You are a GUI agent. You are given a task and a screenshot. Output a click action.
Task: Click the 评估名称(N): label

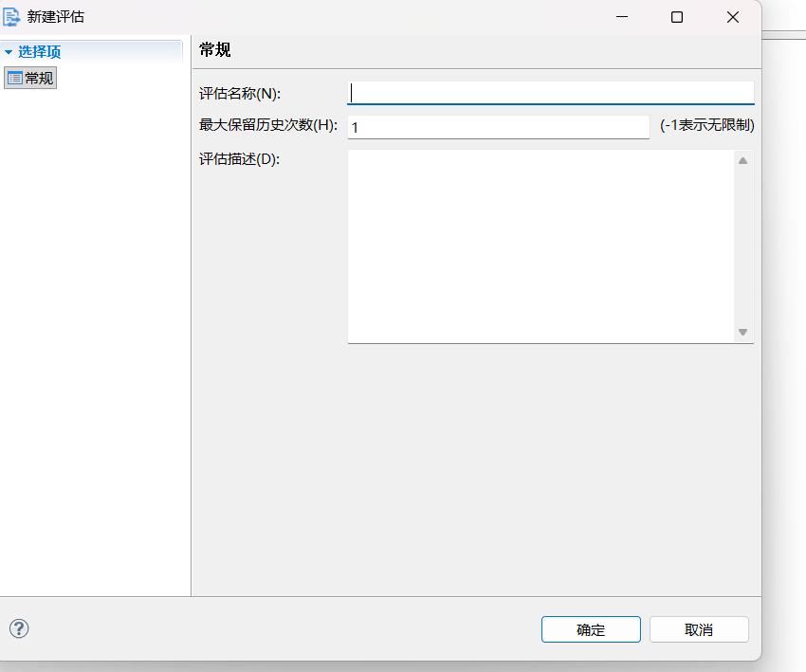240,94
